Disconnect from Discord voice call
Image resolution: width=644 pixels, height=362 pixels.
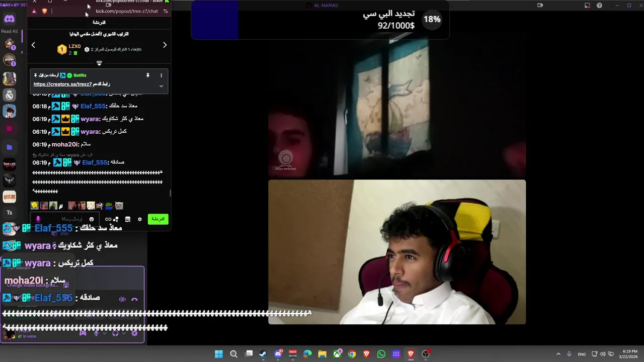[x=134, y=299]
